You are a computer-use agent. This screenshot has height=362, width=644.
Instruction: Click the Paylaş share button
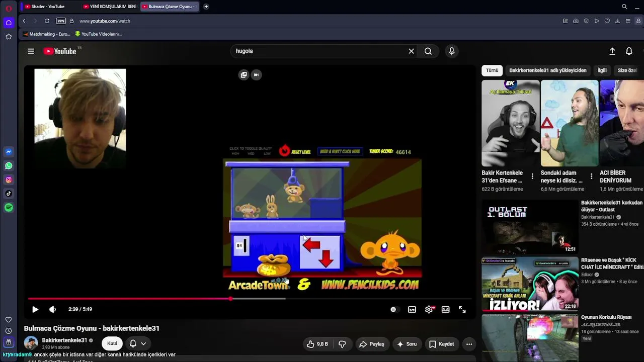point(372,344)
